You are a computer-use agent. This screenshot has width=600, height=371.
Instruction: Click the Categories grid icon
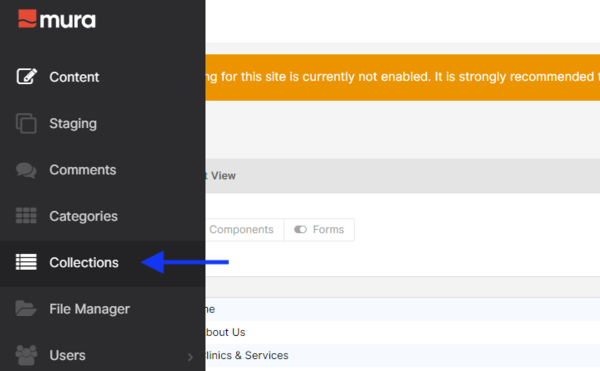click(26, 216)
